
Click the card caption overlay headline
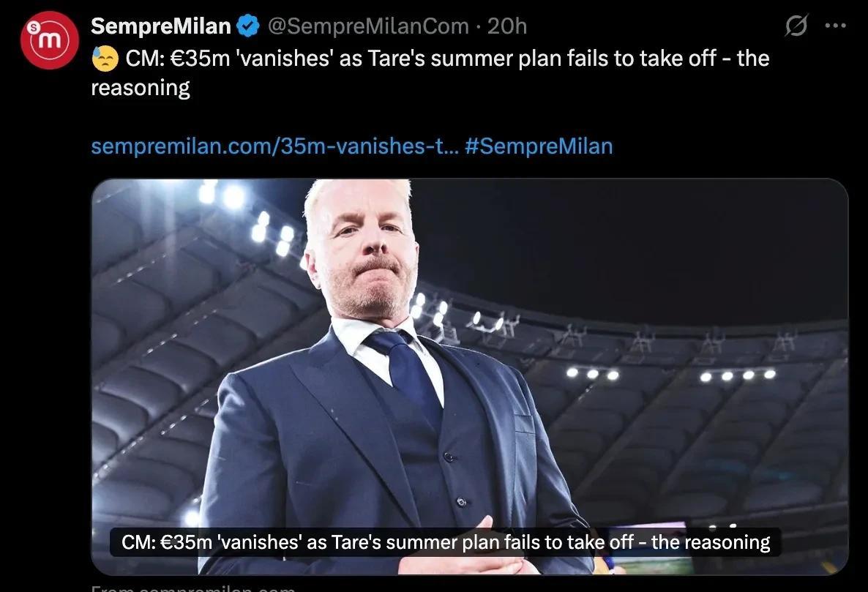point(446,542)
